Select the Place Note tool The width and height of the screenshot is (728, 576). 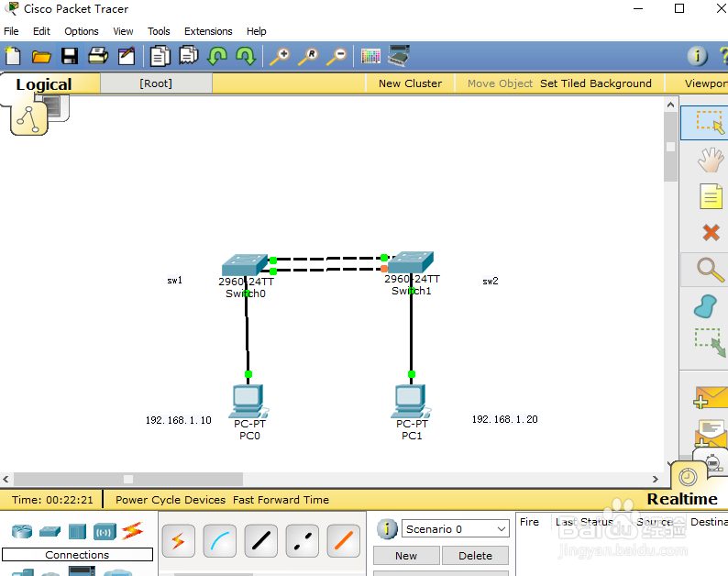711,196
